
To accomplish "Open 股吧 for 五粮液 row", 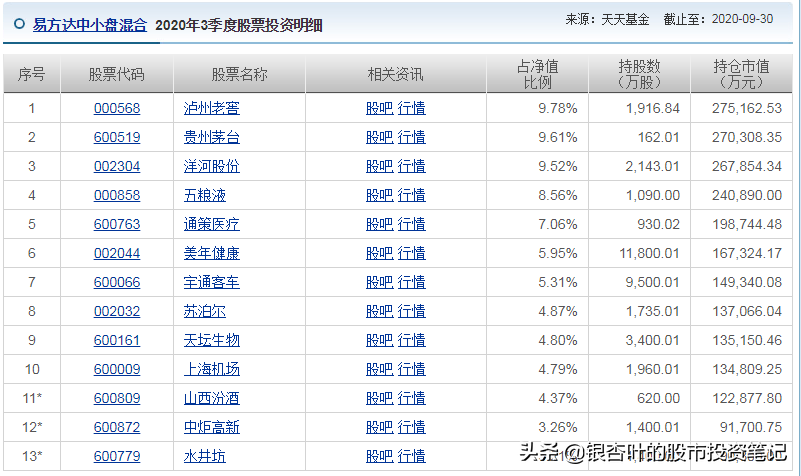I will click(380, 195).
